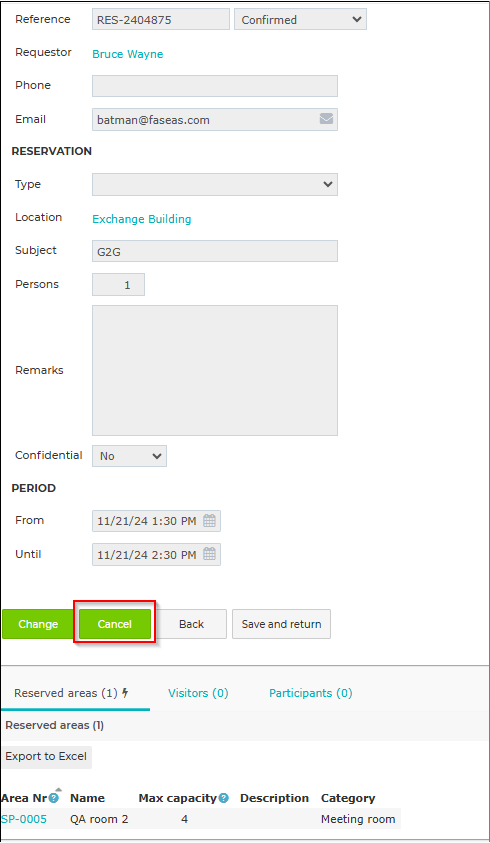Click the Subject field containing G2G
Image resolution: width=490 pixels, height=843 pixels.
pos(215,251)
